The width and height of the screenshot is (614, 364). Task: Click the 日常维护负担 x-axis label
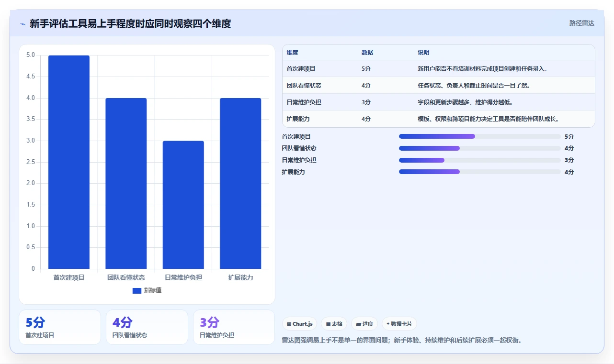click(x=183, y=277)
